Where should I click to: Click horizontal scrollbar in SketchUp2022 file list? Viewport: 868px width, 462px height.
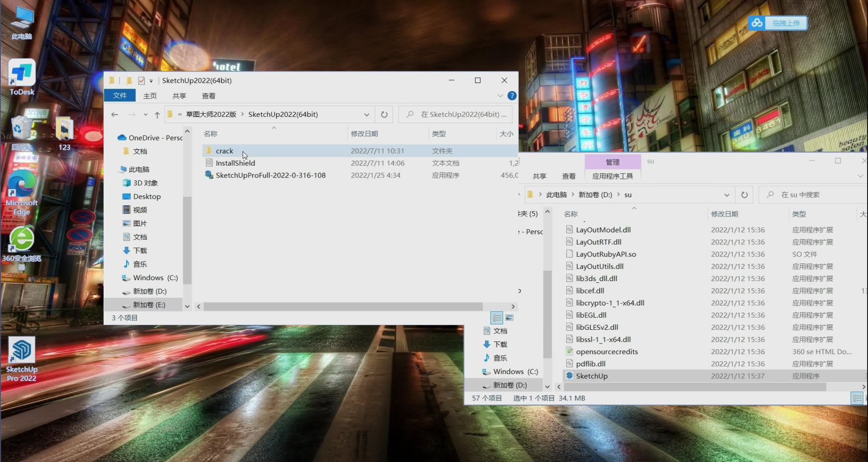(342, 306)
